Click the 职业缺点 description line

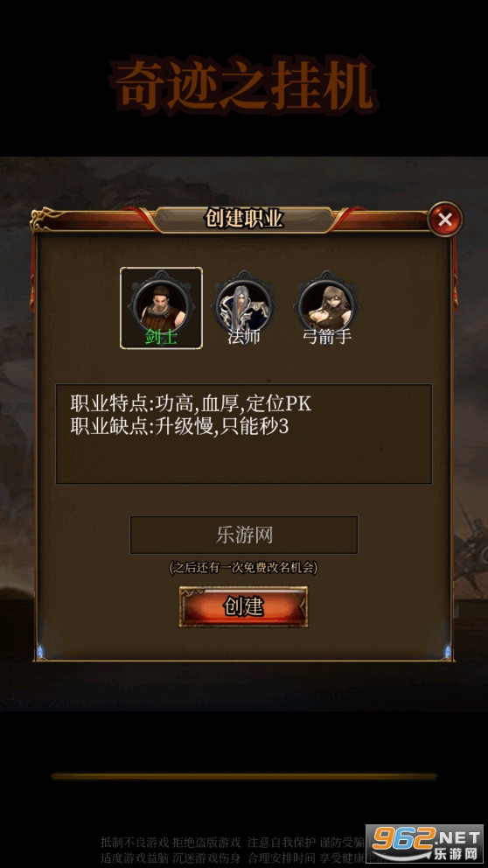point(179,427)
